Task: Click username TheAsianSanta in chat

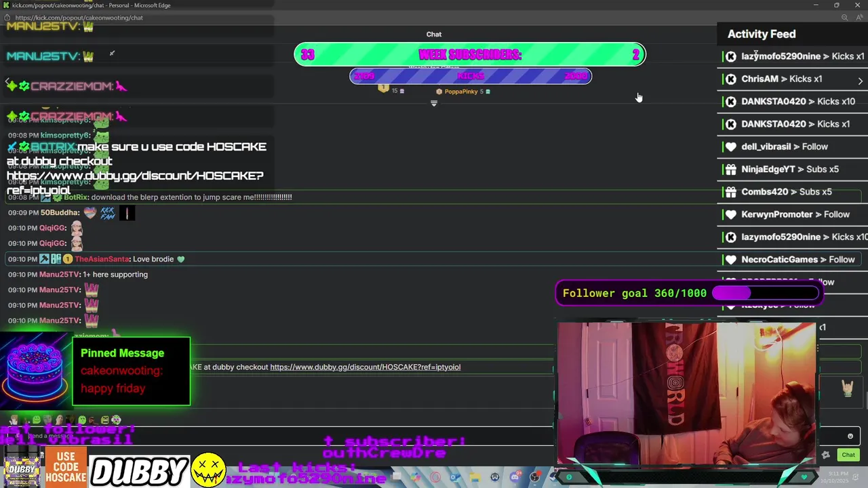Action: pos(102,259)
